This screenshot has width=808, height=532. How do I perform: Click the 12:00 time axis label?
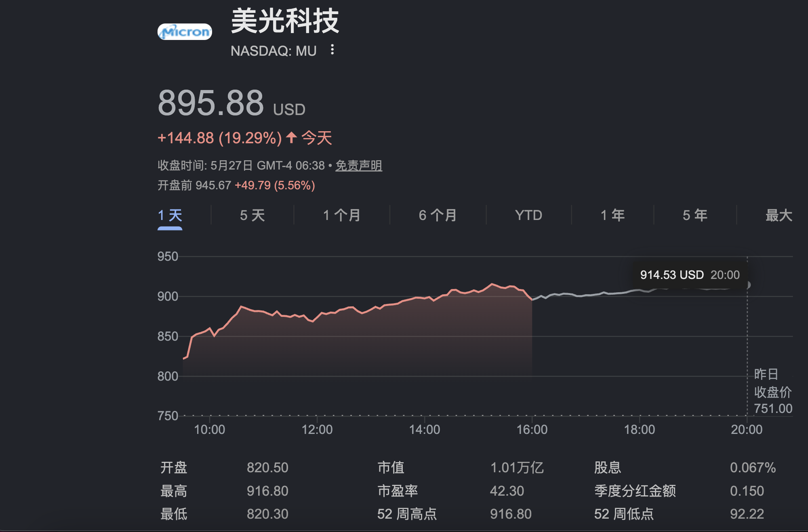317,429
